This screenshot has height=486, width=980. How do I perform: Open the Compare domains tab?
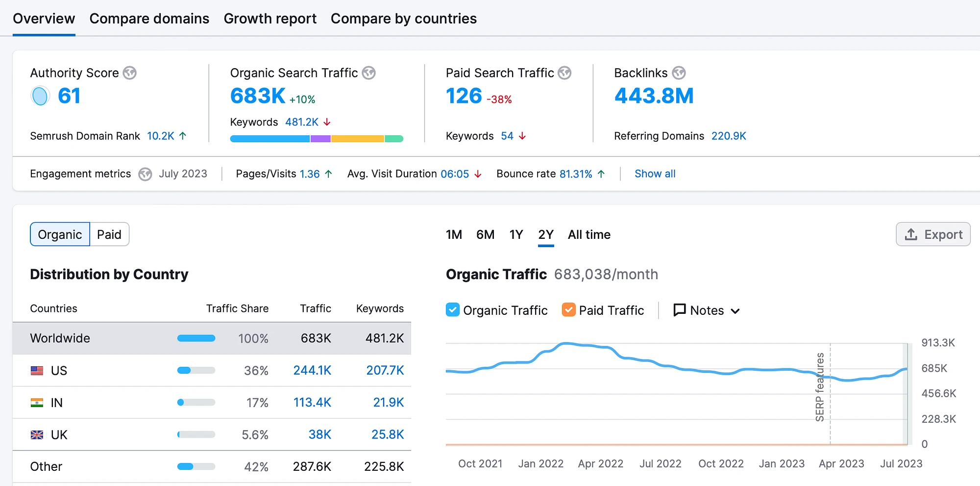coord(149,19)
